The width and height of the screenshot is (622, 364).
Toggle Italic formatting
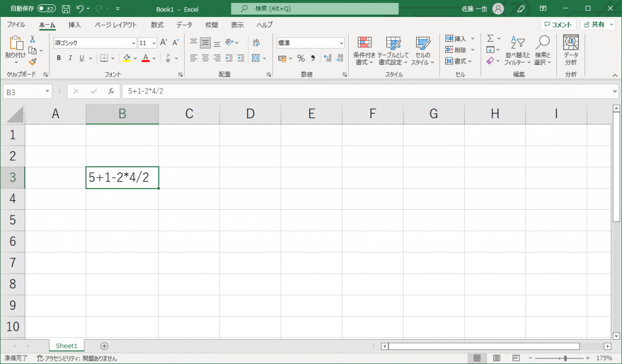tap(70, 58)
